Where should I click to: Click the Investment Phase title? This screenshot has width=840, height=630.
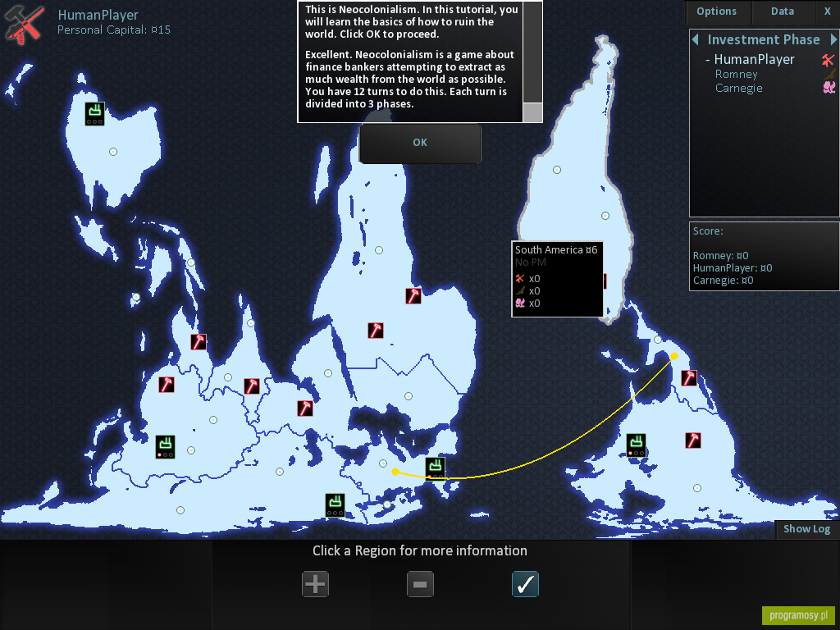[x=764, y=39]
